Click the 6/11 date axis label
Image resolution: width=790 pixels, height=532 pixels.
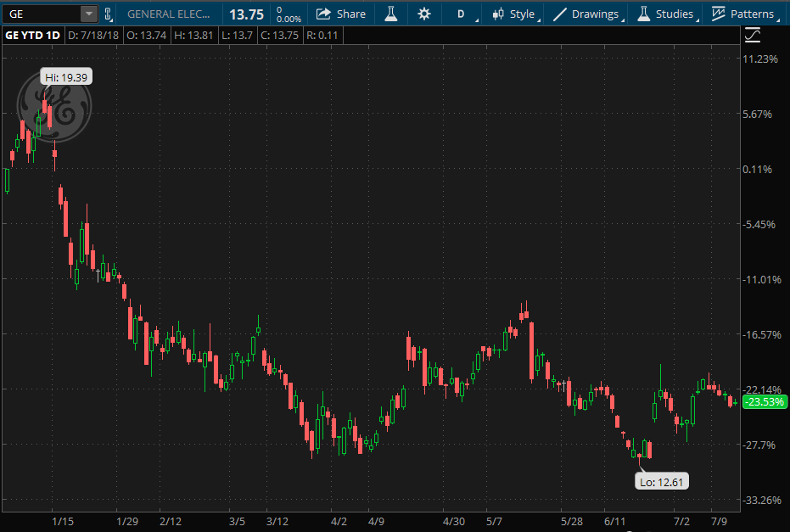click(x=614, y=522)
